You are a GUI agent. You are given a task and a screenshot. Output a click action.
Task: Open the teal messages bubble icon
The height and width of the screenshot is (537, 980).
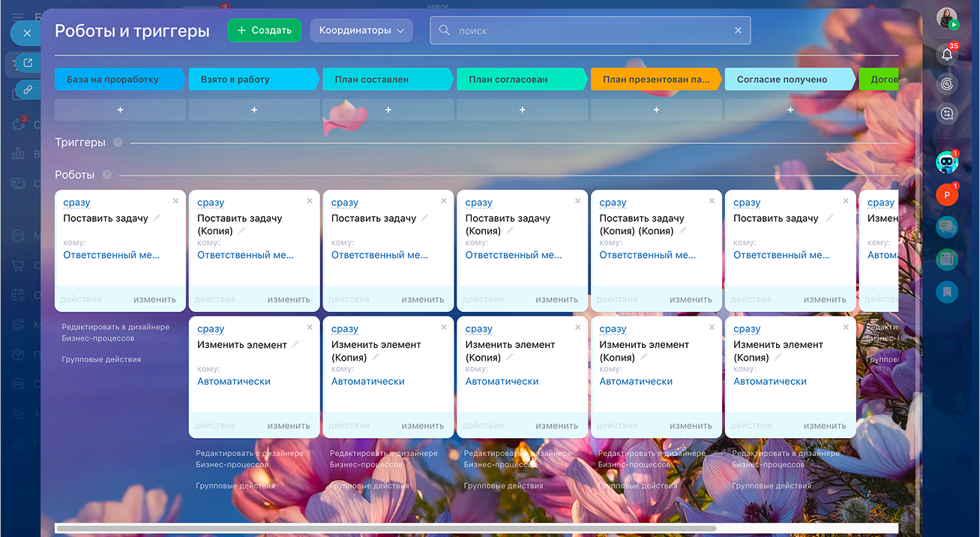click(947, 227)
